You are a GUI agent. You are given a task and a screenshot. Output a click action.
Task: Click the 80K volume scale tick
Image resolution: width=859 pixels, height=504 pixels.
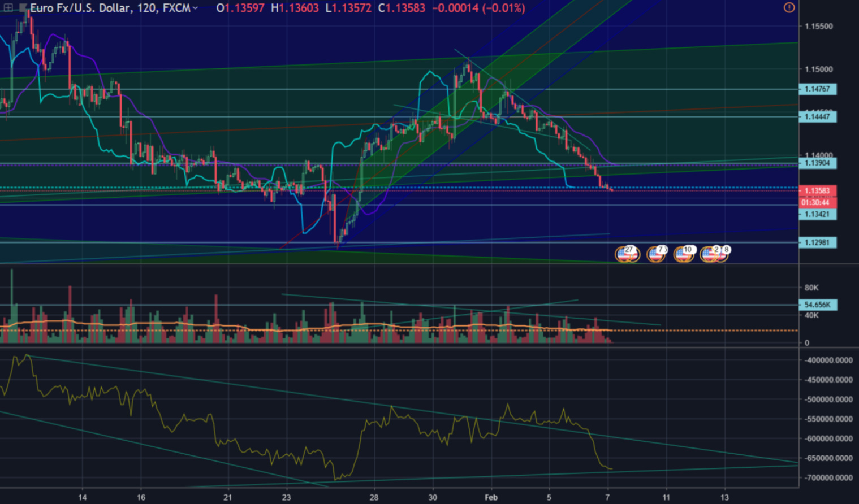click(811, 288)
